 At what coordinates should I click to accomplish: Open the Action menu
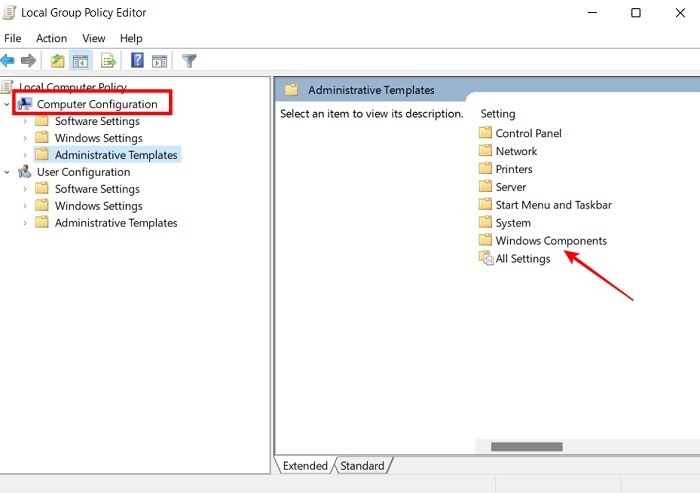(x=51, y=38)
